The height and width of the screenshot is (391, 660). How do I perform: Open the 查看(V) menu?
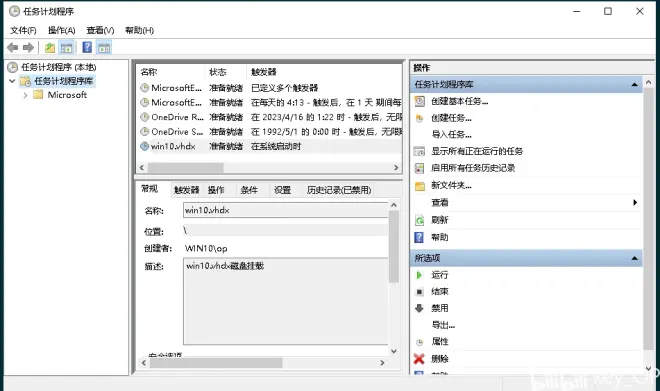[100, 30]
